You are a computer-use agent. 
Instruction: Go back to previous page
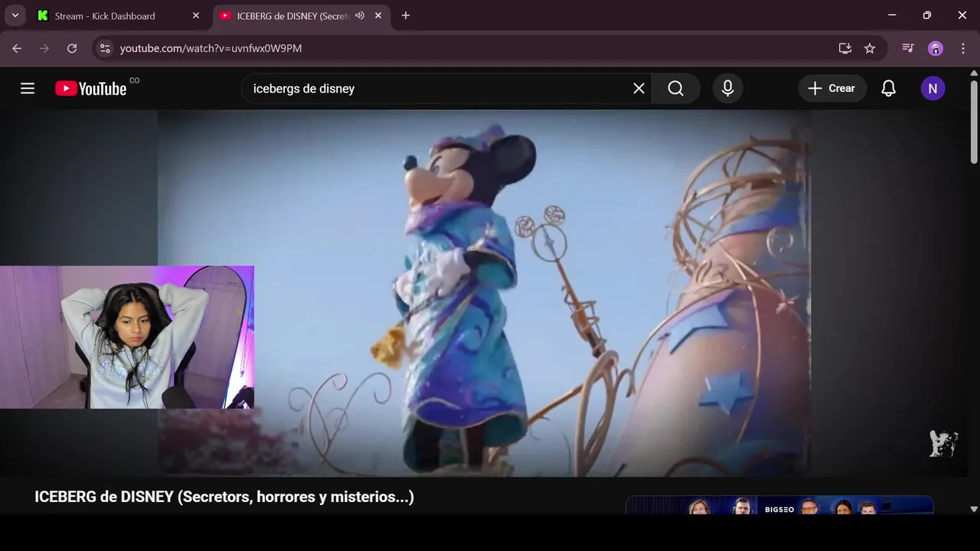pyautogui.click(x=17, y=48)
